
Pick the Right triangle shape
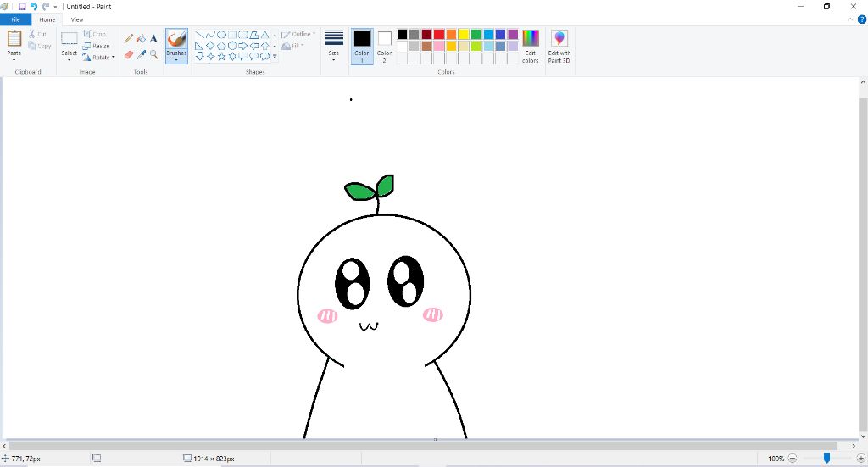click(x=199, y=46)
